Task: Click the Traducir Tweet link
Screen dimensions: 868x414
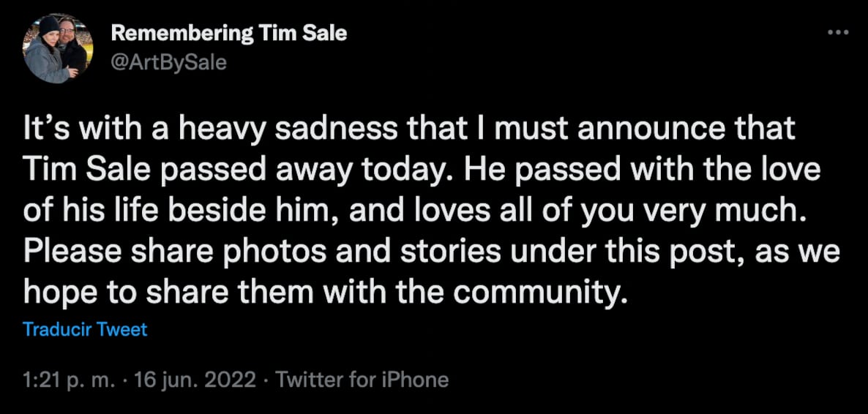Action: point(85,329)
